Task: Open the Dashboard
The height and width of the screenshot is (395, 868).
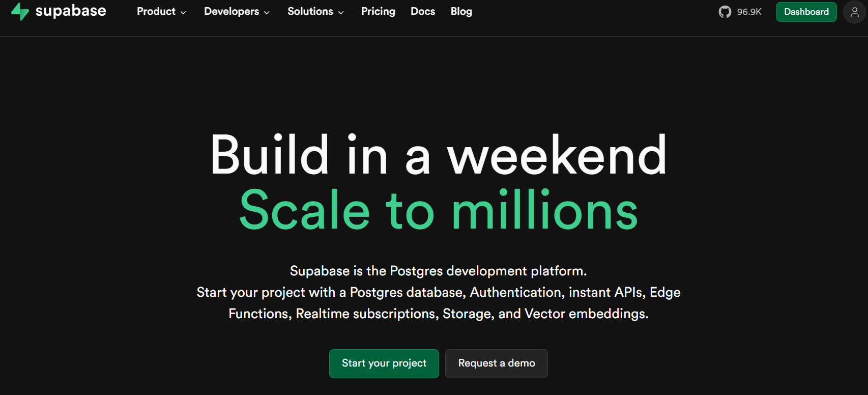Action: pyautogui.click(x=806, y=11)
